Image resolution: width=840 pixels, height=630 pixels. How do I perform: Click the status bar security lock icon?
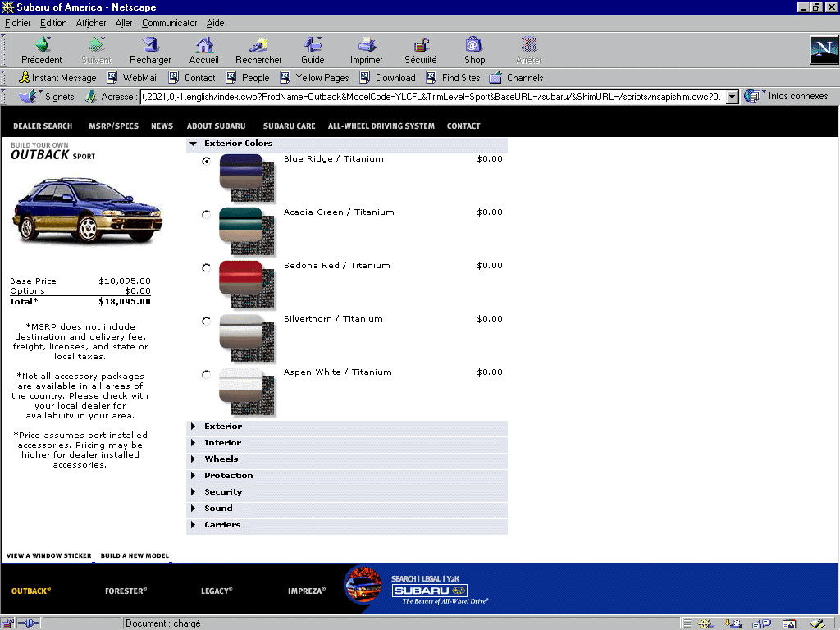tap(7, 623)
